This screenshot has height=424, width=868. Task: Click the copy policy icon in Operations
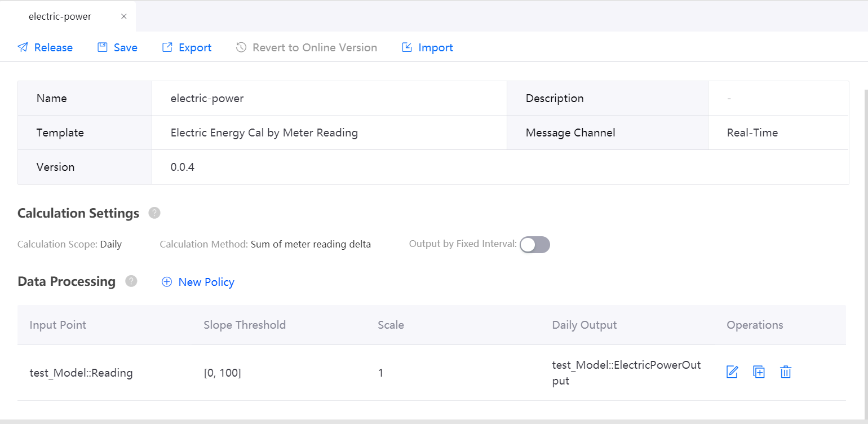(x=759, y=372)
